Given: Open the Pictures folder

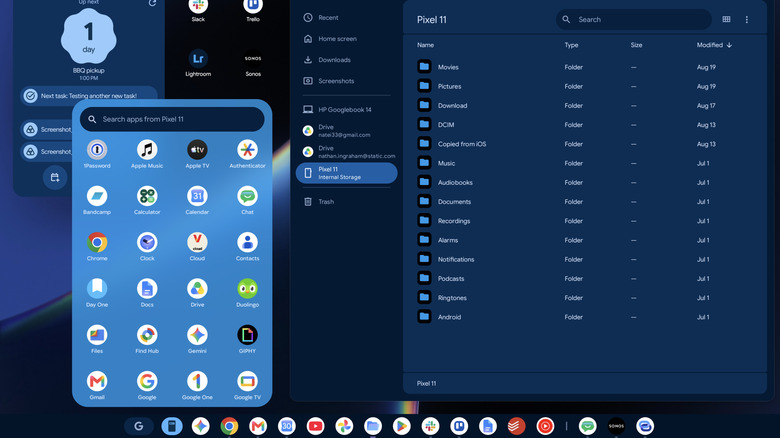Looking at the screenshot, I should pyautogui.click(x=585, y=86).
